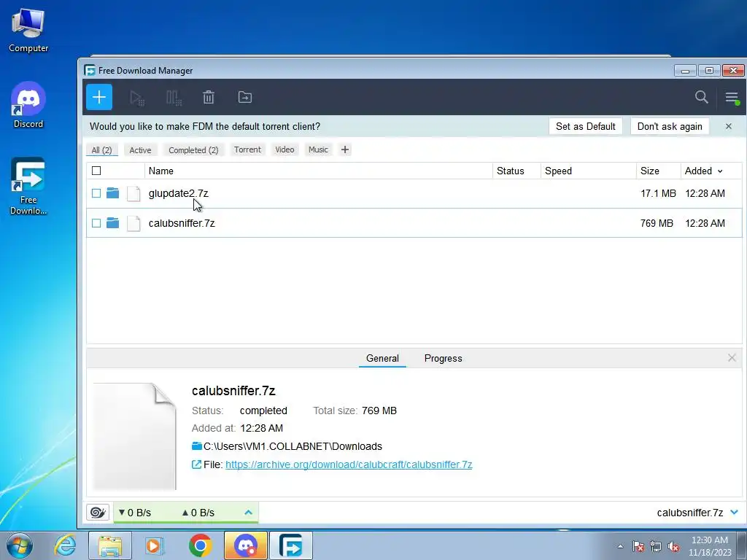The height and width of the screenshot is (560, 747).
Task: Check the glupdate2.7z row checkbox
Action: [x=96, y=193]
